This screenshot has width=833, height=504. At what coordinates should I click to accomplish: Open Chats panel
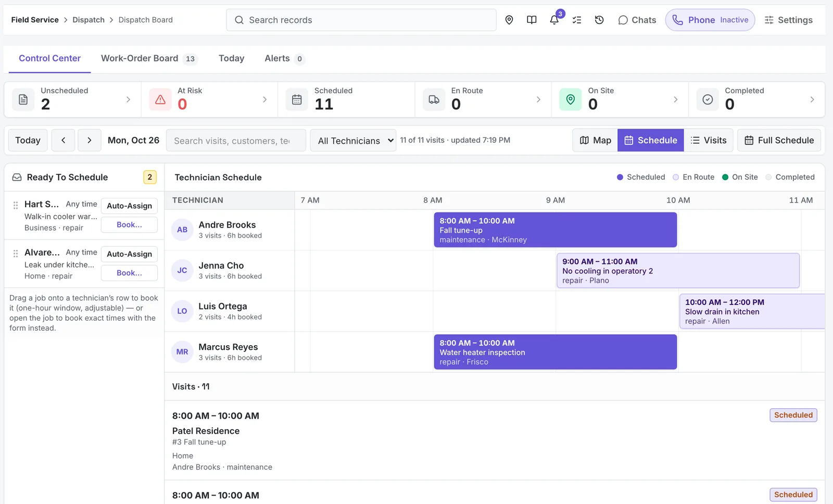(637, 20)
